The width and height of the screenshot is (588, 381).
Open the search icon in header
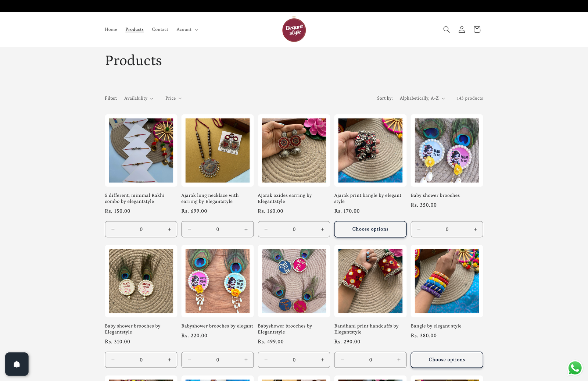(447, 29)
